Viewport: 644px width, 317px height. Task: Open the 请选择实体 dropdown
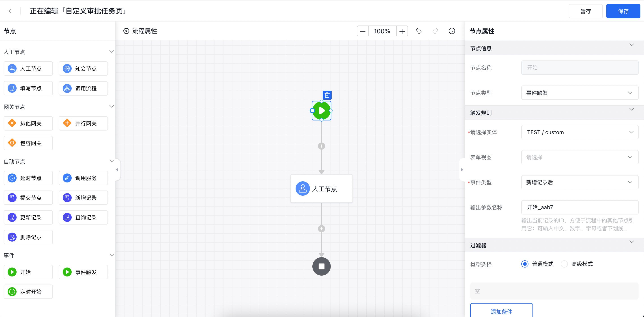580,132
